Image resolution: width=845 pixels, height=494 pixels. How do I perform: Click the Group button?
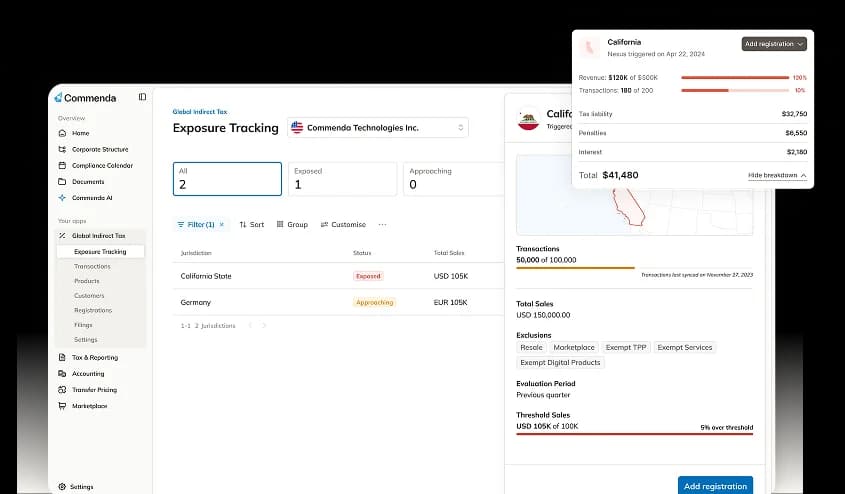click(x=292, y=225)
